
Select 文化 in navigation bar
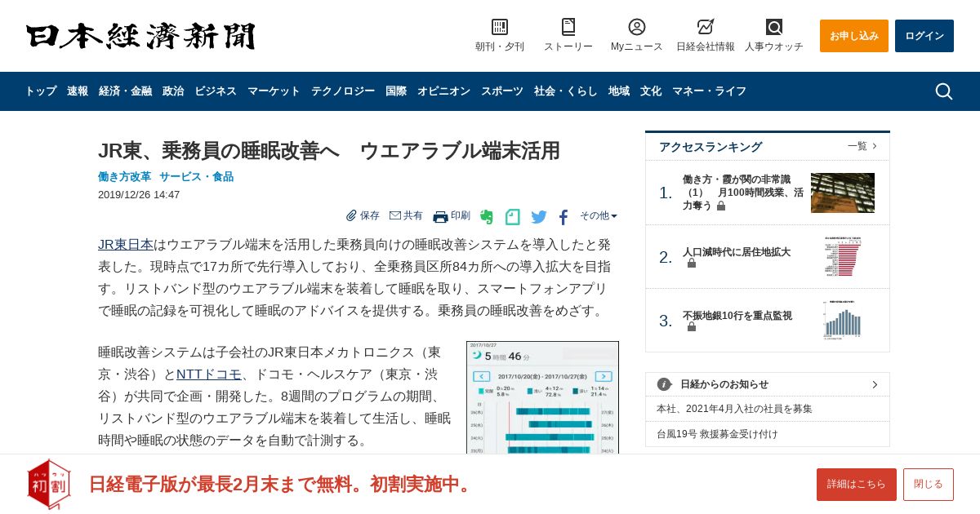click(x=651, y=91)
